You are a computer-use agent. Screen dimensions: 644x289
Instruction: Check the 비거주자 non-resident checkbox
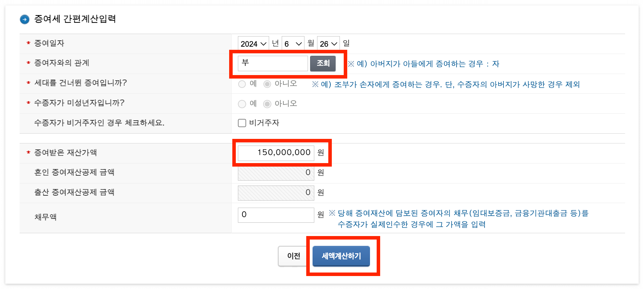(242, 123)
